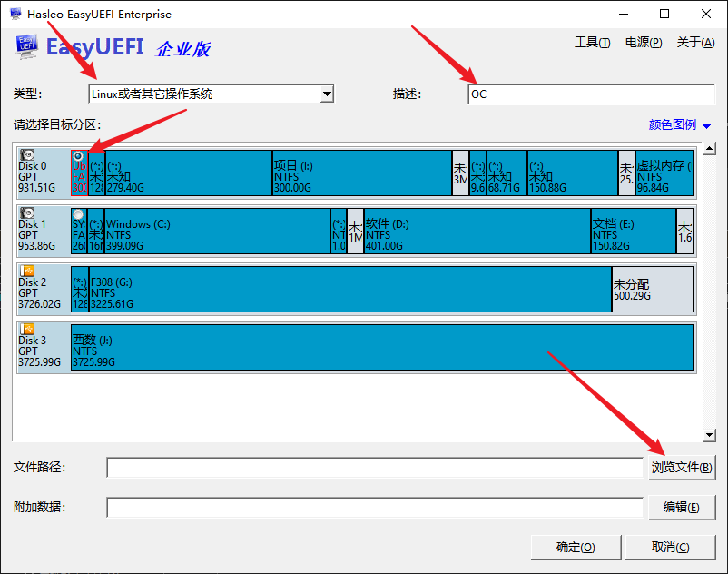Image resolution: width=728 pixels, height=574 pixels.
Task: Select the F308 (G:) 3225.61G partition
Action: tap(350, 289)
